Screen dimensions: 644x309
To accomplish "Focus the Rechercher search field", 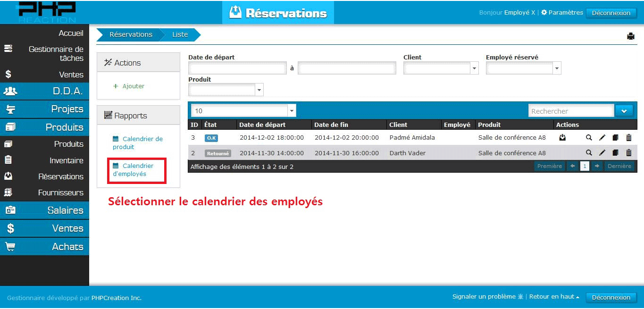I will click(570, 111).
